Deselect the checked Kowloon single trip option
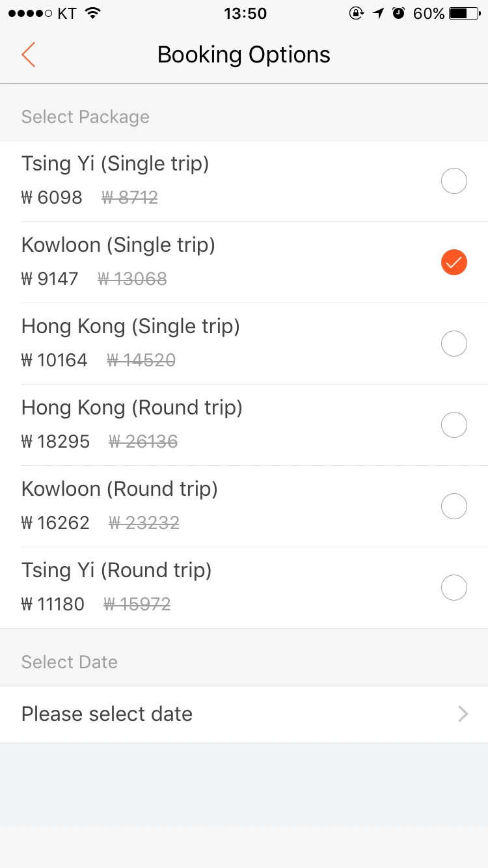 click(x=454, y=262)
